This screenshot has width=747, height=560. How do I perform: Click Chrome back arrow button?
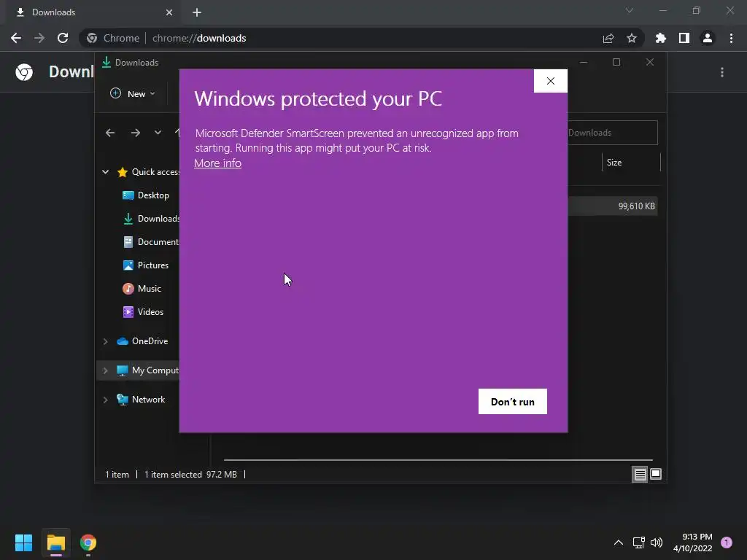point(16,38)
